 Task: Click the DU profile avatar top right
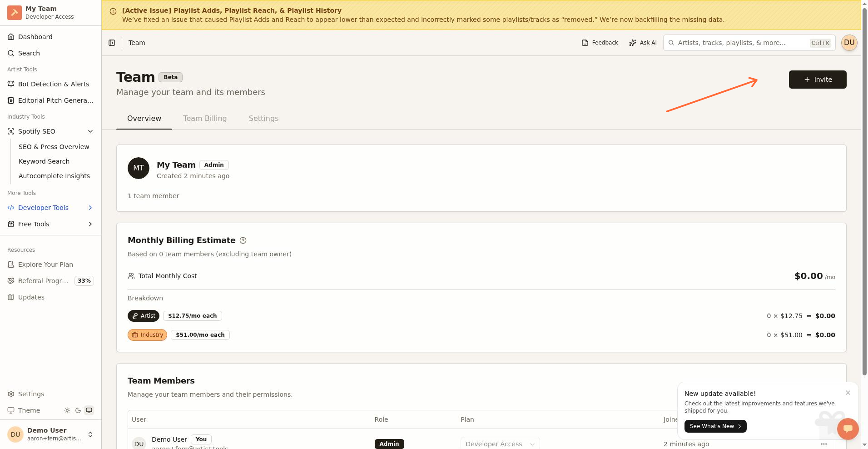click(849, 43)
